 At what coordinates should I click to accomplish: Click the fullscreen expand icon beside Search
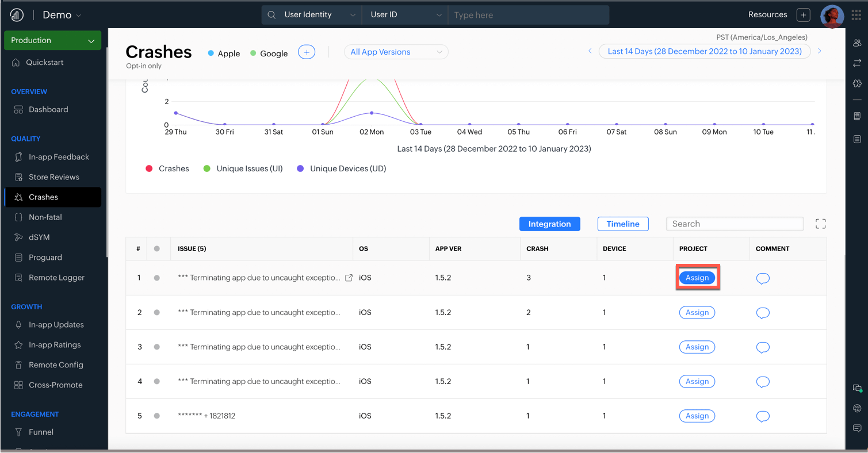pyautogui.click(x=820, y=224)
